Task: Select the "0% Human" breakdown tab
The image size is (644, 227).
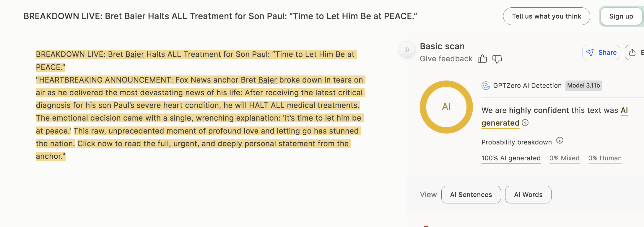Action: (605, 158)
